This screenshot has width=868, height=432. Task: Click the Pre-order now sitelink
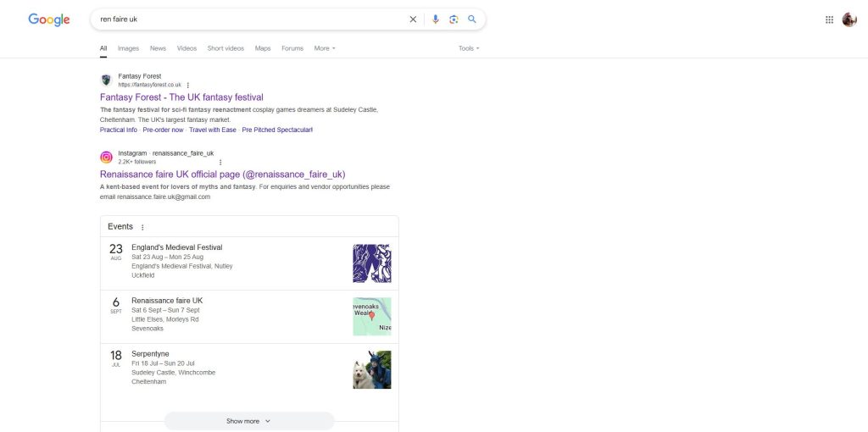pos(163,130)
